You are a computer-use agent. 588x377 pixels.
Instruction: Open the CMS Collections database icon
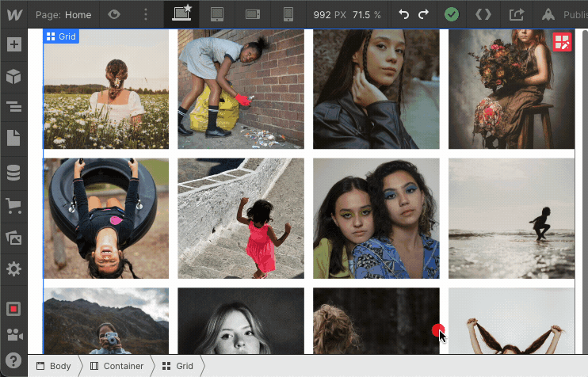click(13, 173)
